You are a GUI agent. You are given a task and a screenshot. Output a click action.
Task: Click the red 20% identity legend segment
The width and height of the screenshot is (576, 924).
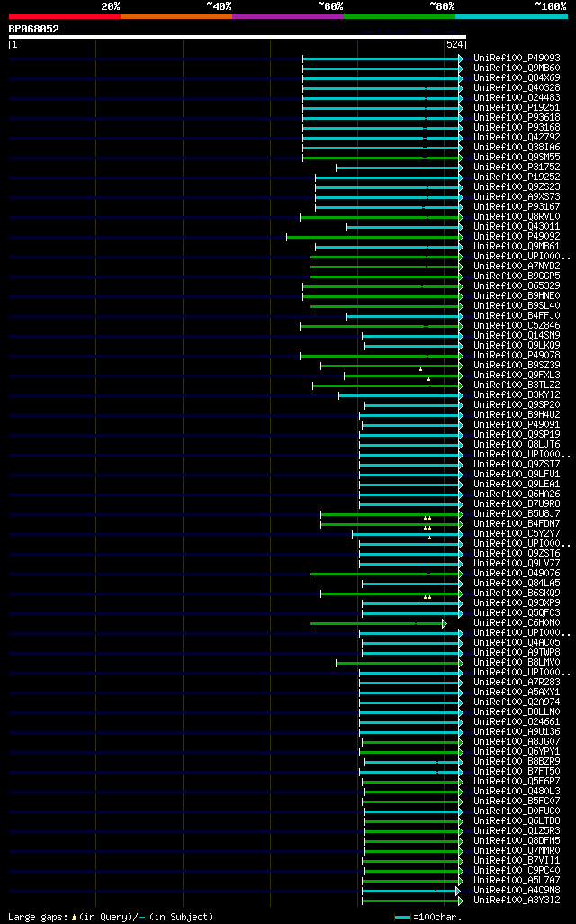(x=65, y=16)
